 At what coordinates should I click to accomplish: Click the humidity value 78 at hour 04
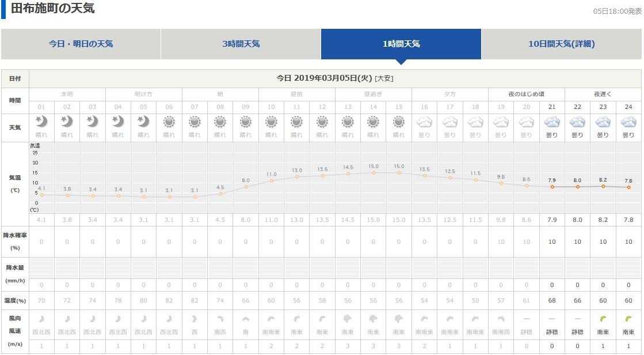pos(118,301)
